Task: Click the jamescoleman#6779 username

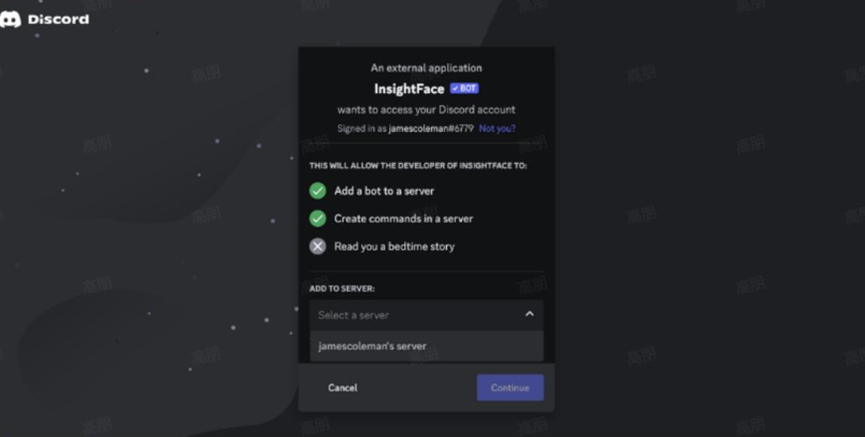Action: [x=431, y=129]
